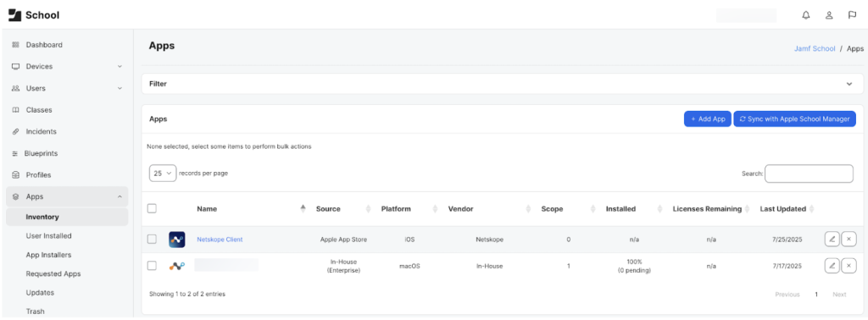
Task: Click the Apple App Store source cell
Action: [x=344, y=240]
